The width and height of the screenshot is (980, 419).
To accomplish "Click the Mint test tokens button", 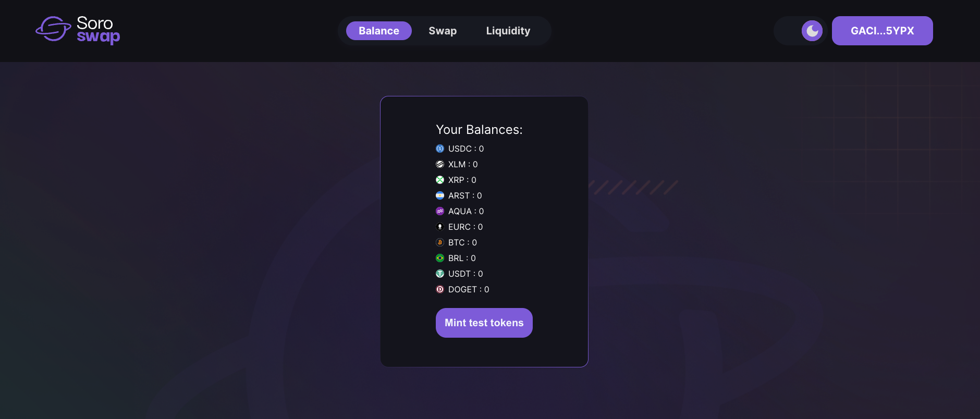I will pyautogui.click(x=484, y=323).
